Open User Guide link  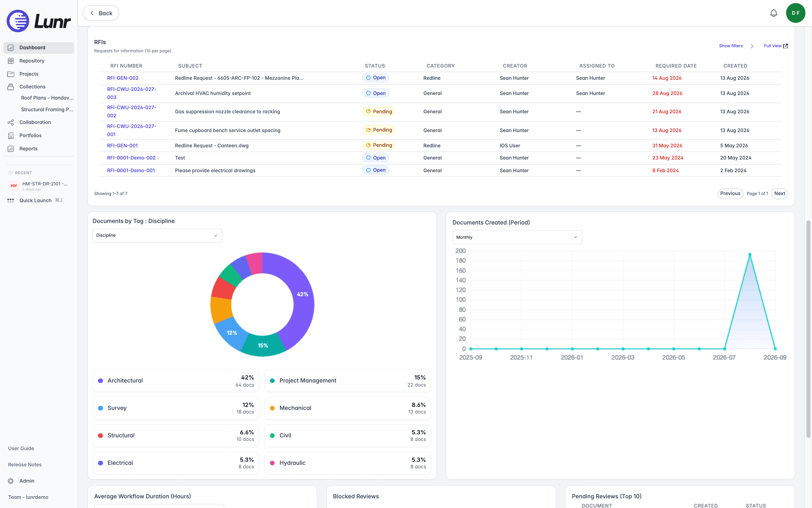21,448
